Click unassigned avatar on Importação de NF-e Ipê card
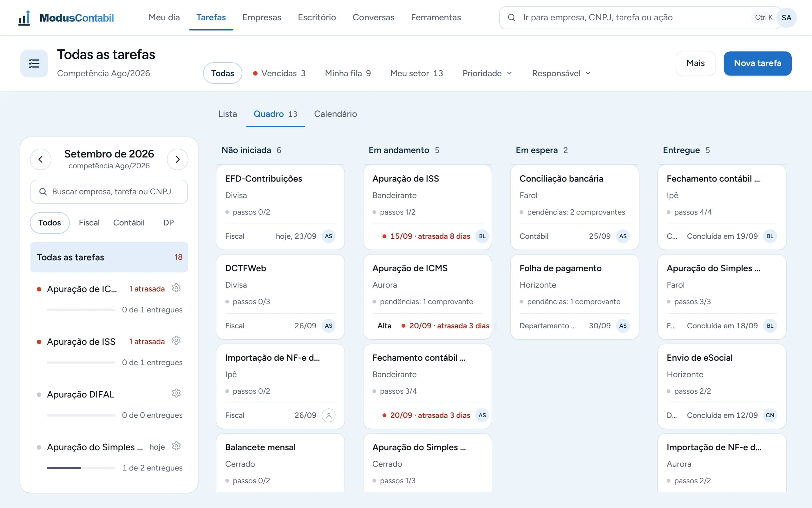812x508 pixels. click(x=329, y=415)
